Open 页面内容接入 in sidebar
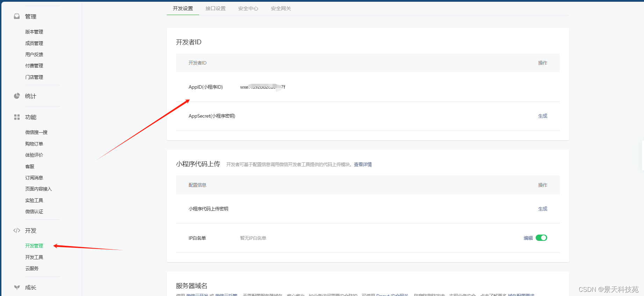The height and width of the screenshot is (296, 644). 38,189
